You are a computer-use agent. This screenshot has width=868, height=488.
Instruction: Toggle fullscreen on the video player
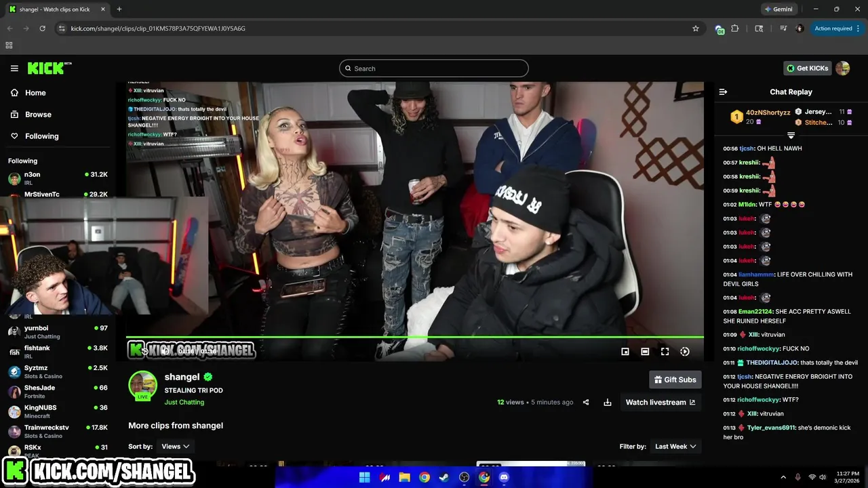665,351
